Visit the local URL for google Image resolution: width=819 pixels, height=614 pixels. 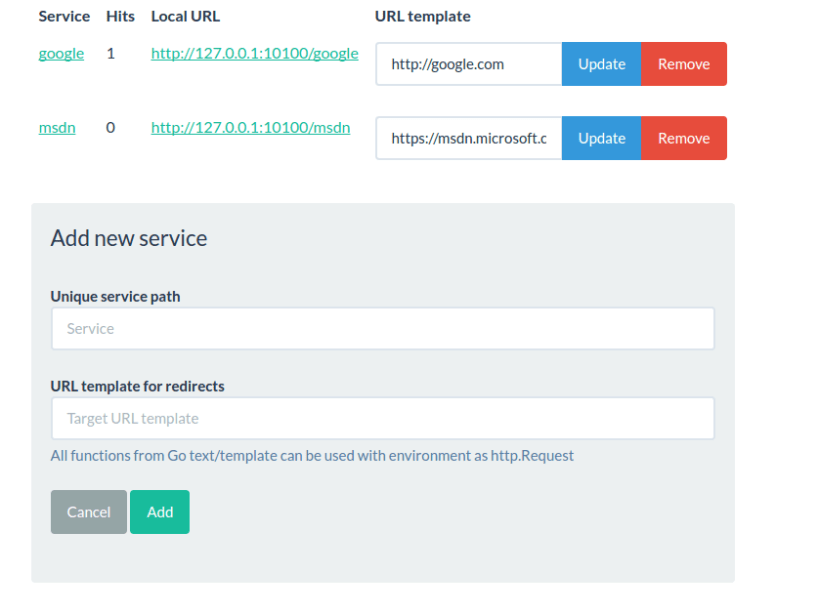(254, 53)
